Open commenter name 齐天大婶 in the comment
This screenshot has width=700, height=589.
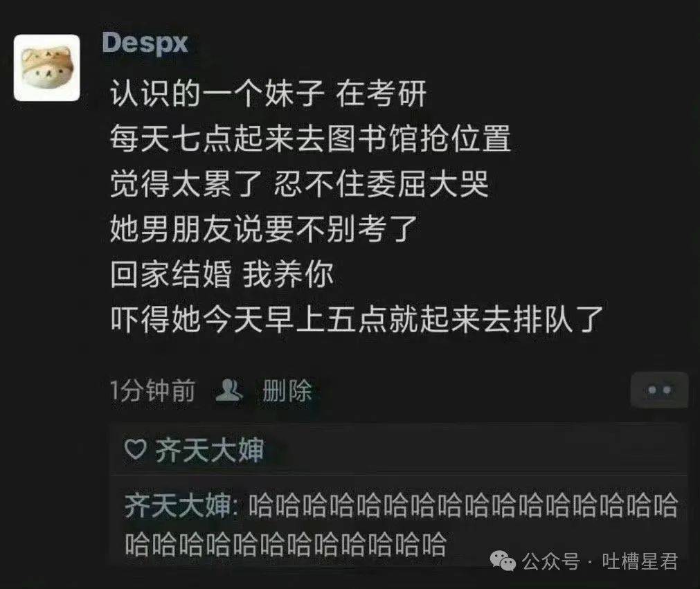pyautogui.click(x=178, y=505)
